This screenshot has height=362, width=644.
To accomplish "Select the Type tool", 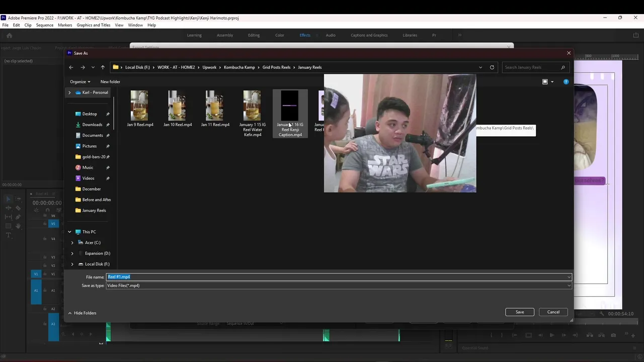I will (x=8, y=235).
